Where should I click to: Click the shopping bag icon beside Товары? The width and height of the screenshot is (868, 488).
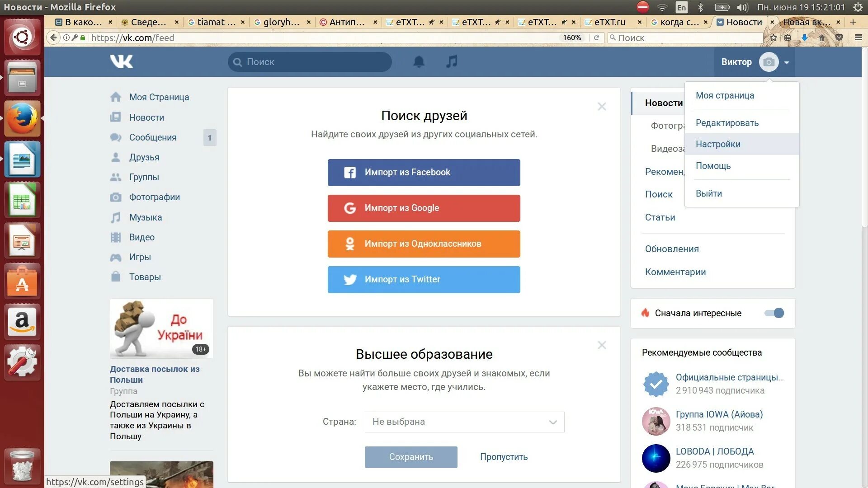(x=116, y=277)
